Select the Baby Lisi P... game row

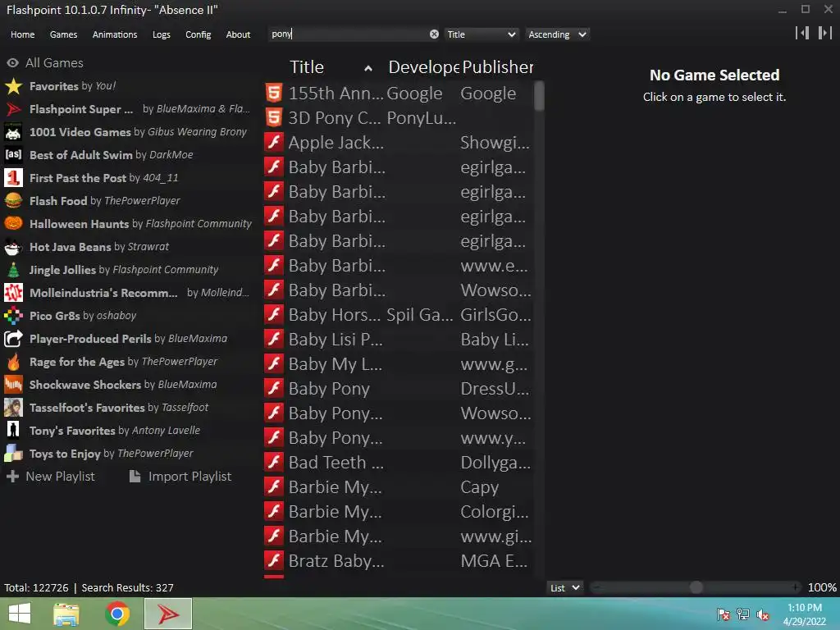pyautogui.click(x=399, y=339)
